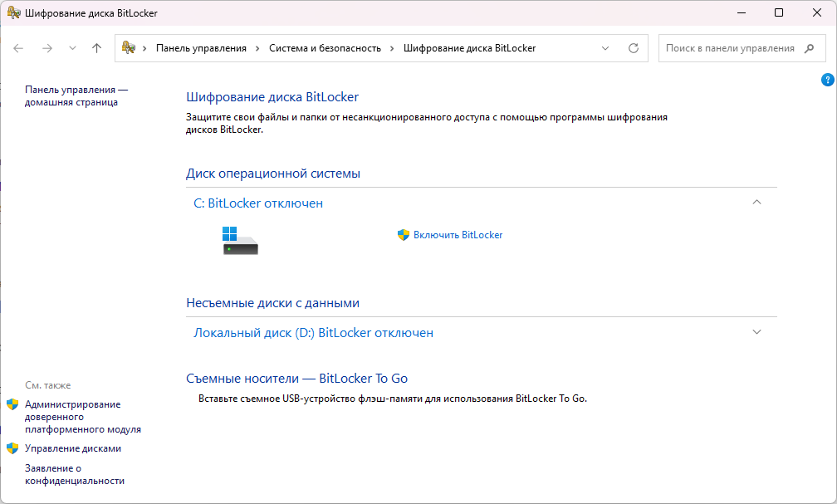Click heading 'Диск операционной системы'
837x504 pixels.
(273, 174)
